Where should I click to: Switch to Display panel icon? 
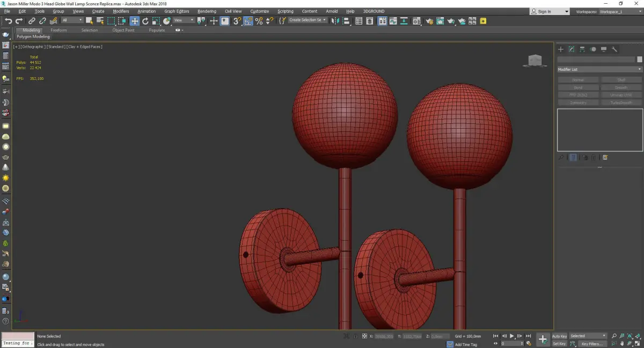point(604,49)
